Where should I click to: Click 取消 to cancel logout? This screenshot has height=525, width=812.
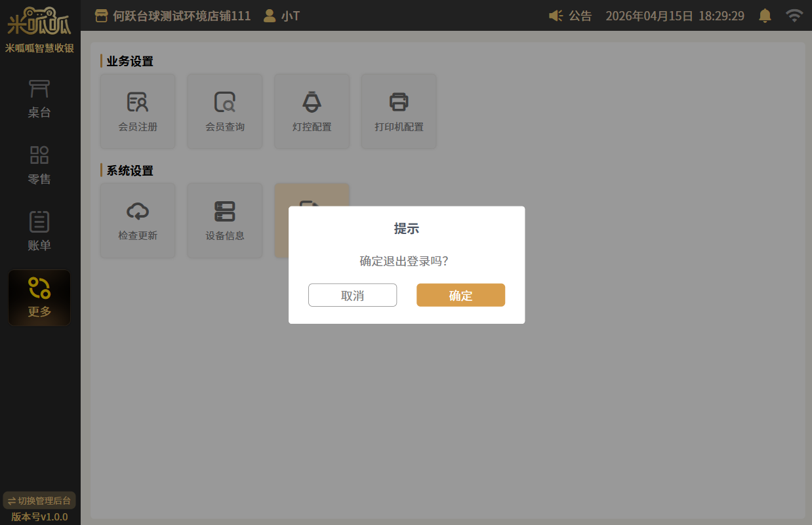point(352,295)
